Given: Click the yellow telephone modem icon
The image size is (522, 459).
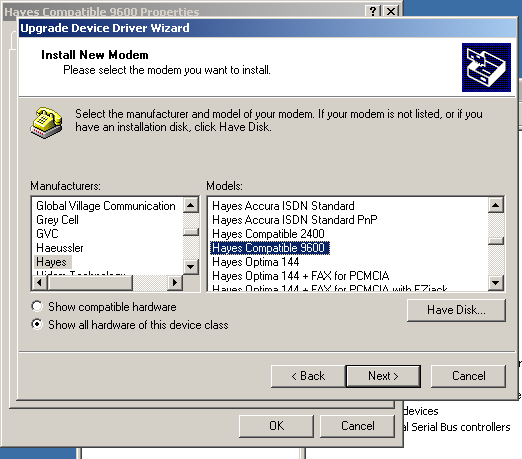Looking at the screenshot, I should [x=46, y=122].
